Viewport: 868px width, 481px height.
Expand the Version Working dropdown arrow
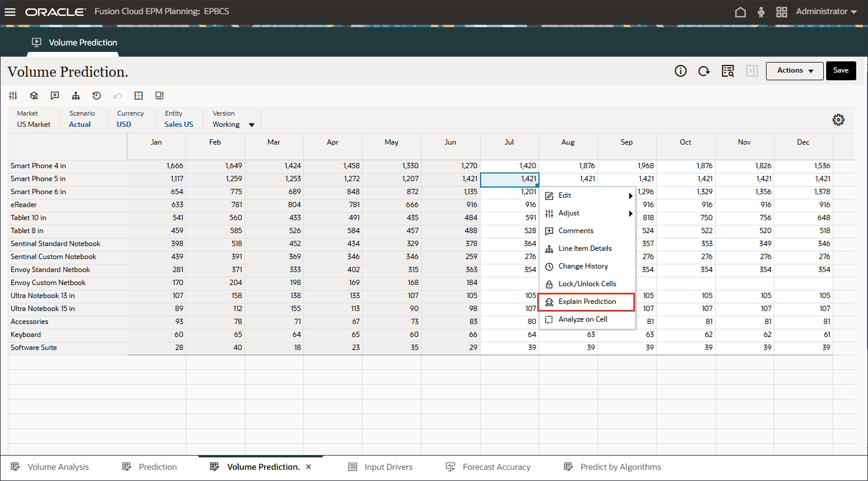coord(252,125)
